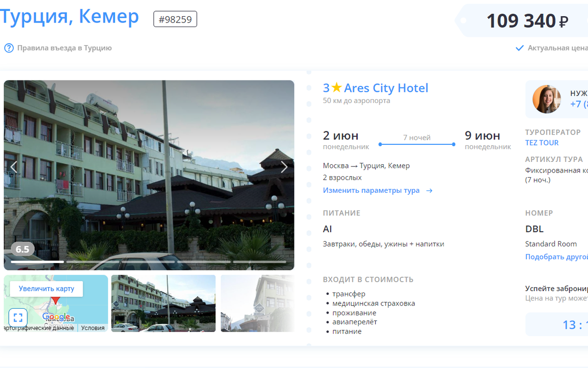Open Ares City Hotel page link
This screenshot has height=368, width=588.
tap(386, 88)
